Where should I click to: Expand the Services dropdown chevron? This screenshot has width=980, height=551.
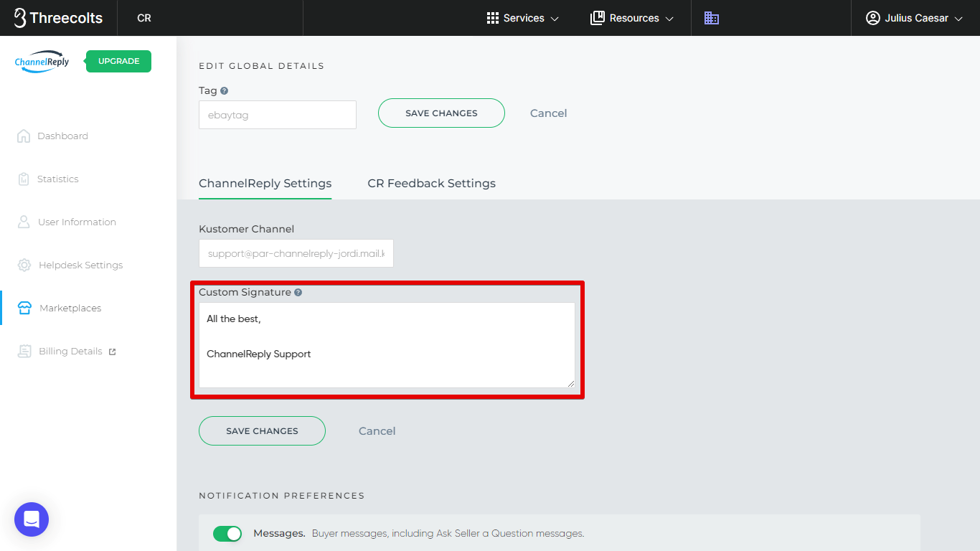555,19
